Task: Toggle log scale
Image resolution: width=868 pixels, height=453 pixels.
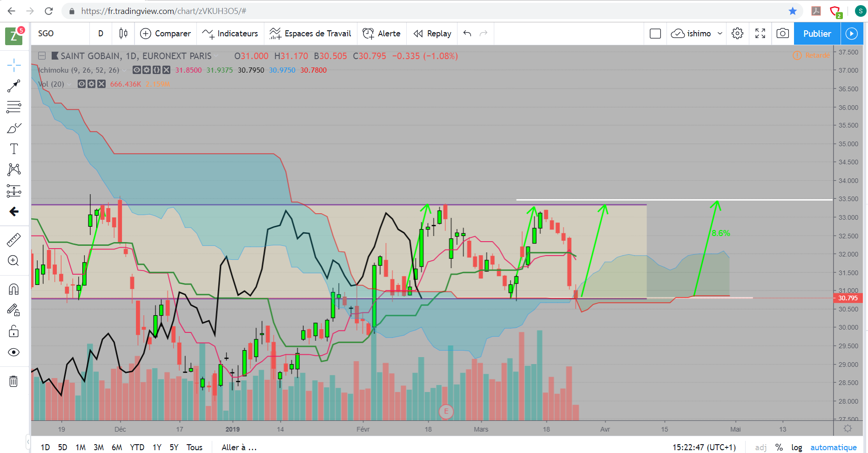Action: pyautogui.click(x=797, y=447)
